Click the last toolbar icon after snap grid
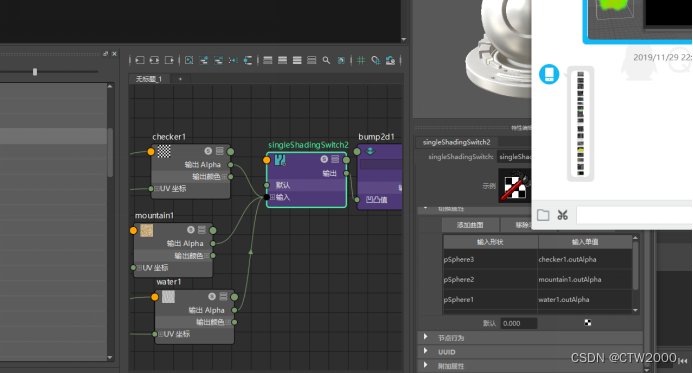 click(x=390, y=60)
